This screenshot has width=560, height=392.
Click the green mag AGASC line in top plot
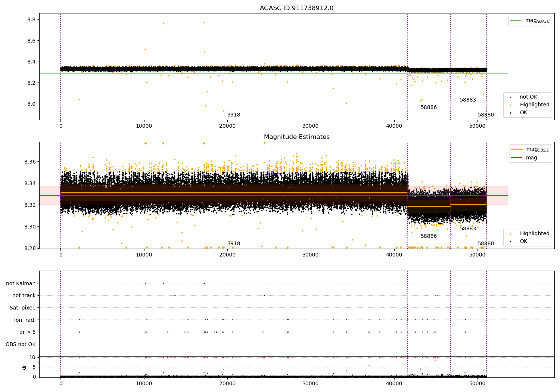click(273, 74)
